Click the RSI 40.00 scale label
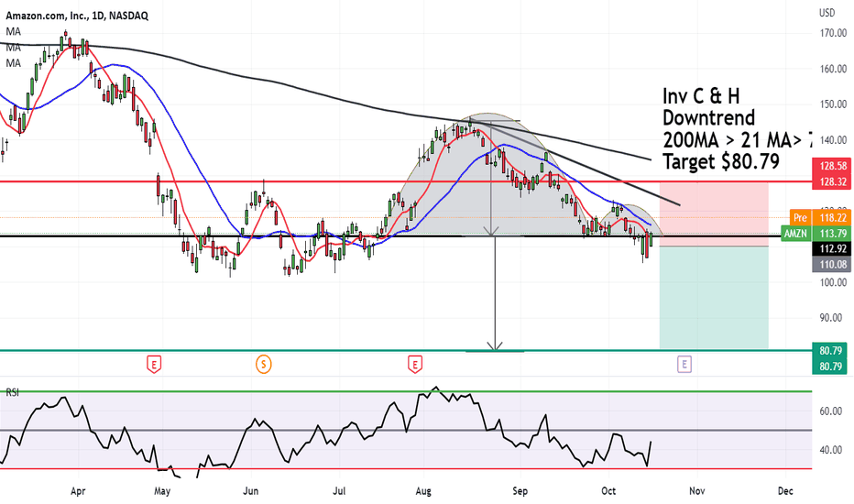The width and height of the screenshot is (854, 504). point(831,450)
